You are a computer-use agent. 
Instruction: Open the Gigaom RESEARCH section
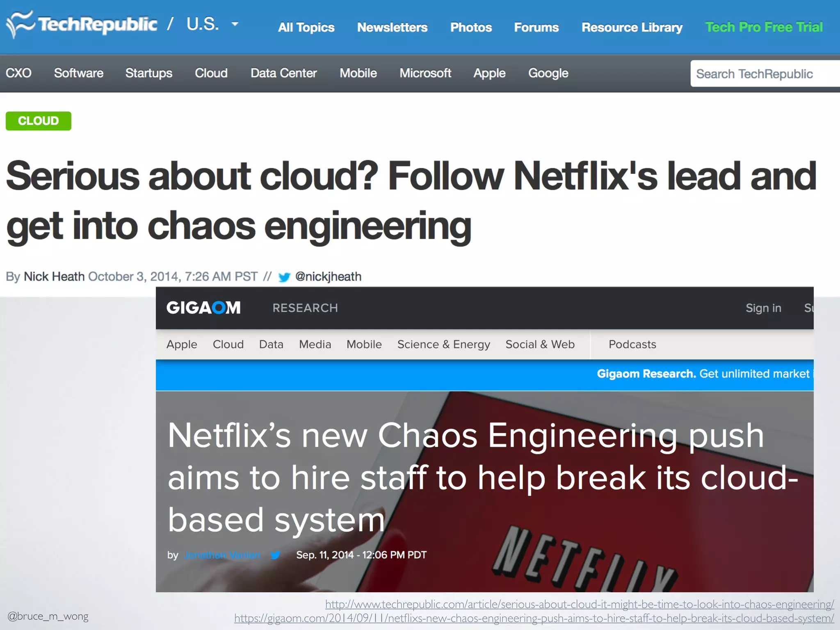pyautogui.click(x=305, y=308)
